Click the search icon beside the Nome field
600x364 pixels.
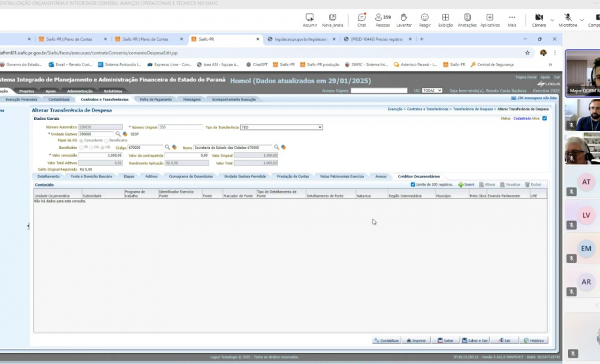pos(277,148)
